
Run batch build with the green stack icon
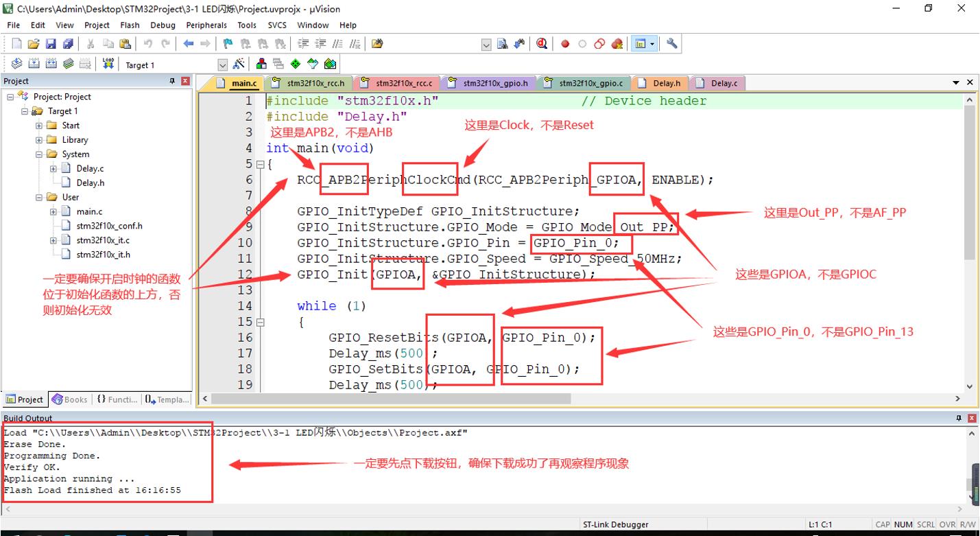68,64
